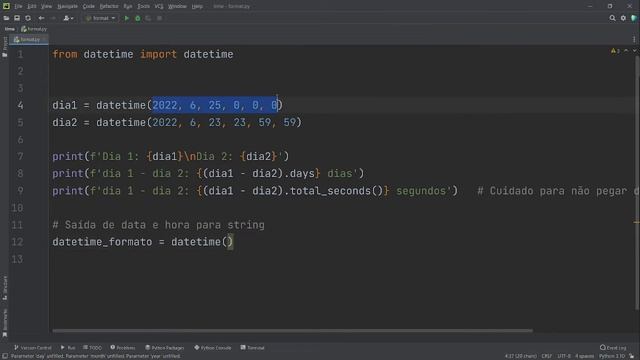Run the script with green play button
Screen dimensions: 640x360
127,18
